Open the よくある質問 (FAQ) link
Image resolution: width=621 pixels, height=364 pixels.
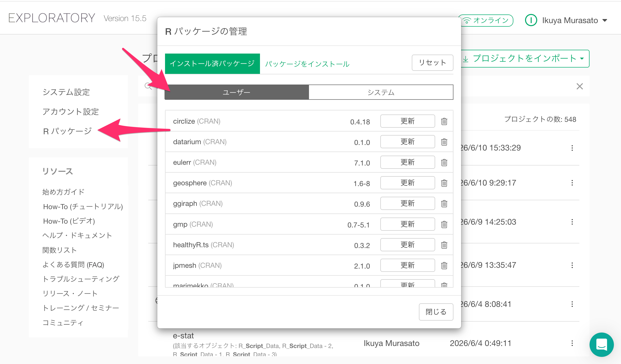click(73, 265)
